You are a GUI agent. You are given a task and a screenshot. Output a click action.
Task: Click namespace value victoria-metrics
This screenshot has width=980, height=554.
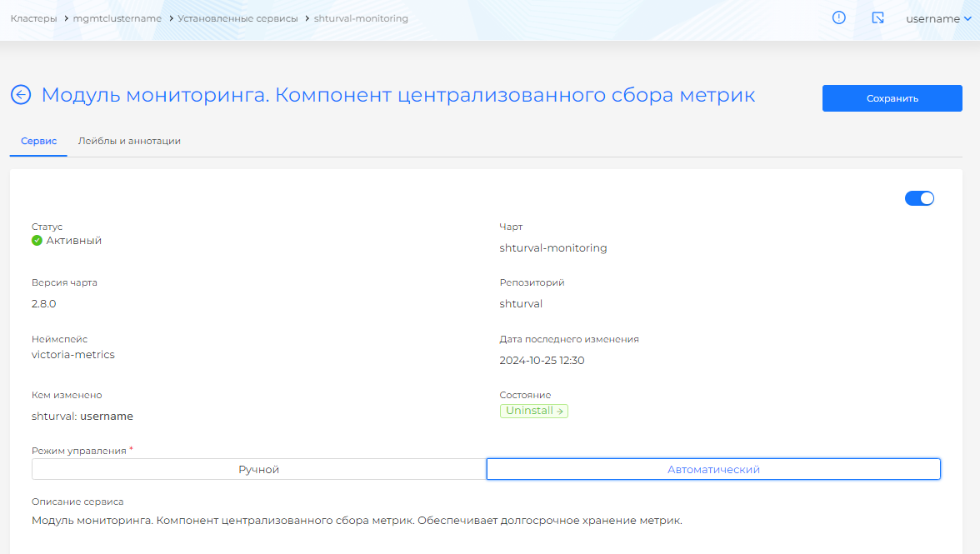tap(73, 355)
